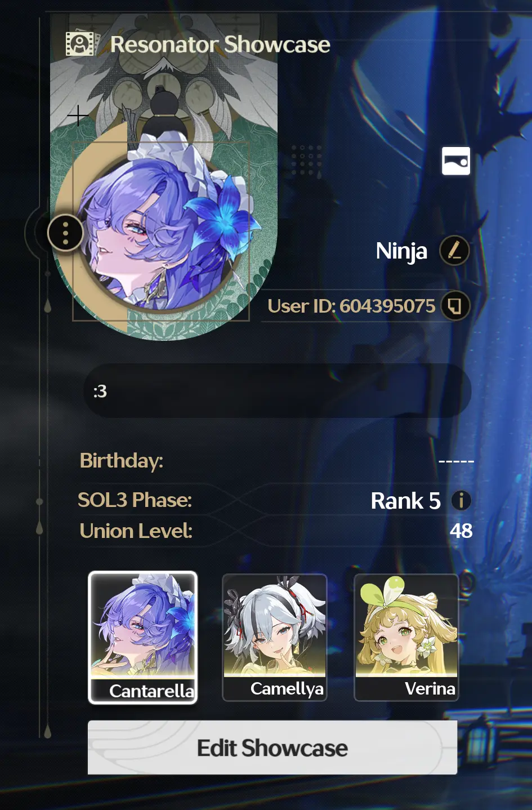Select the Camellya showcase card
The width and height of the screenshot is (532, 810).
pos(275,638)
